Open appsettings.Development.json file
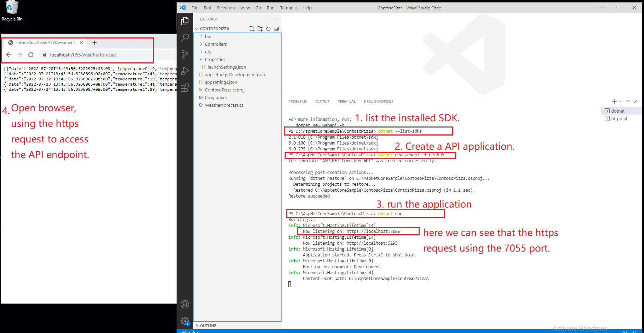This screenshot has width=644, height=333. [x=235, y=75]
